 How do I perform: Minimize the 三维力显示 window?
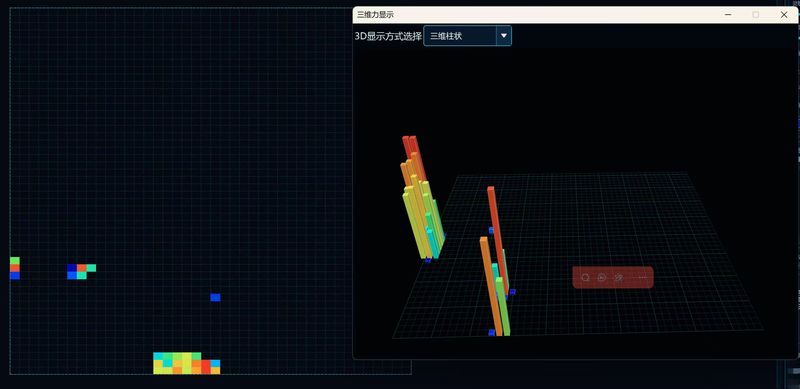[x=728, y=15]
